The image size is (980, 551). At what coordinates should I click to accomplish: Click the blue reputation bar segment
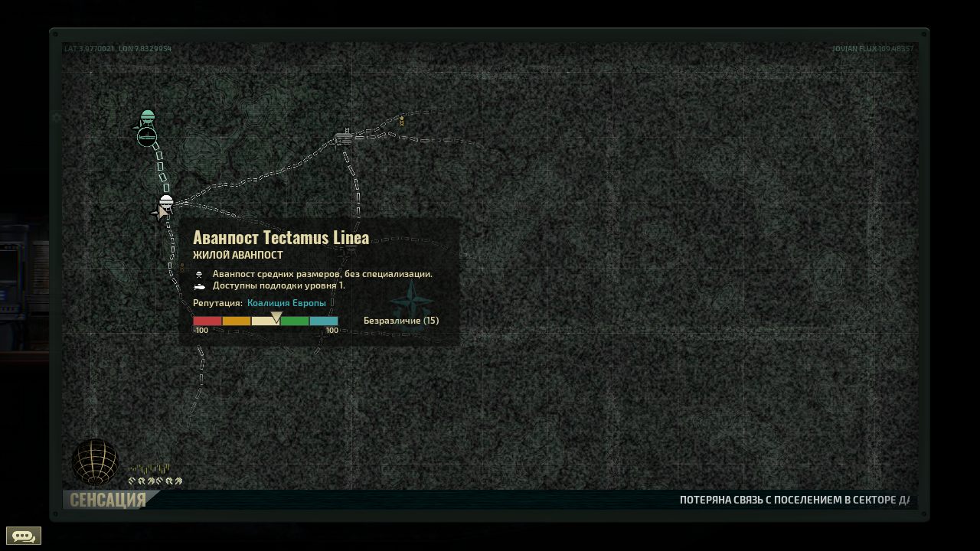[x=324, y=321]
